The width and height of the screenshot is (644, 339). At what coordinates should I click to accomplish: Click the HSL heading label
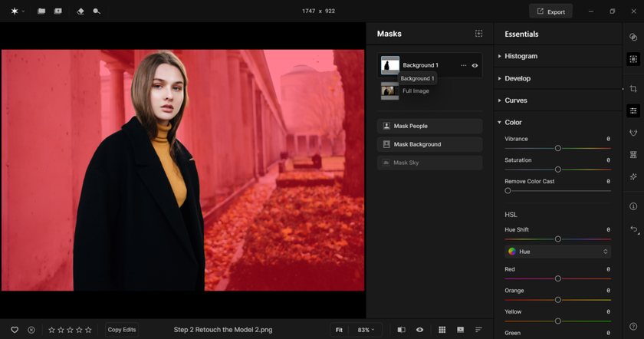511,215
